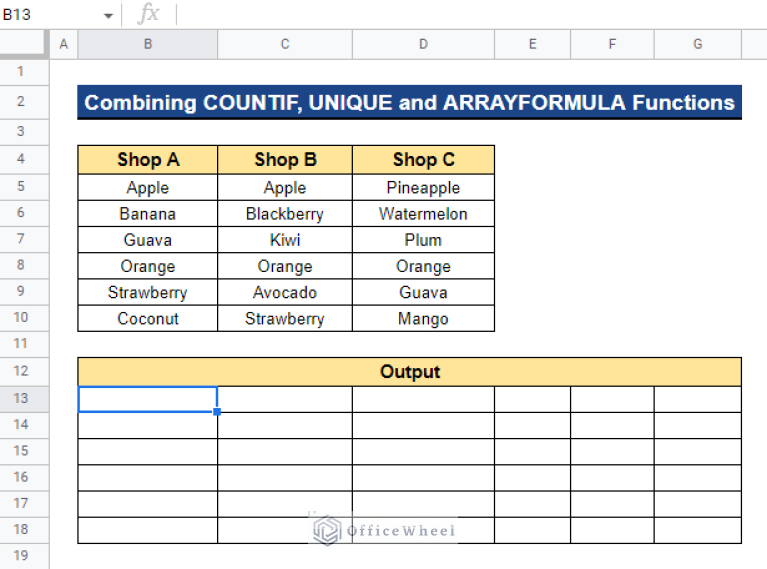The height and width of the screenshot is (569, 767).
Task: Click the Name box showing B13
Action: click(x=50, y=15)
